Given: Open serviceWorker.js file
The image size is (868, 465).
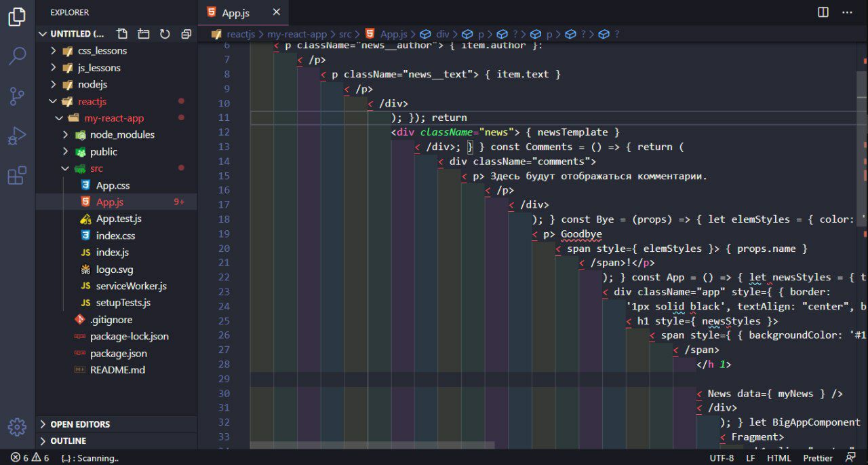Looking at the screenshot, I should (131, 286).
